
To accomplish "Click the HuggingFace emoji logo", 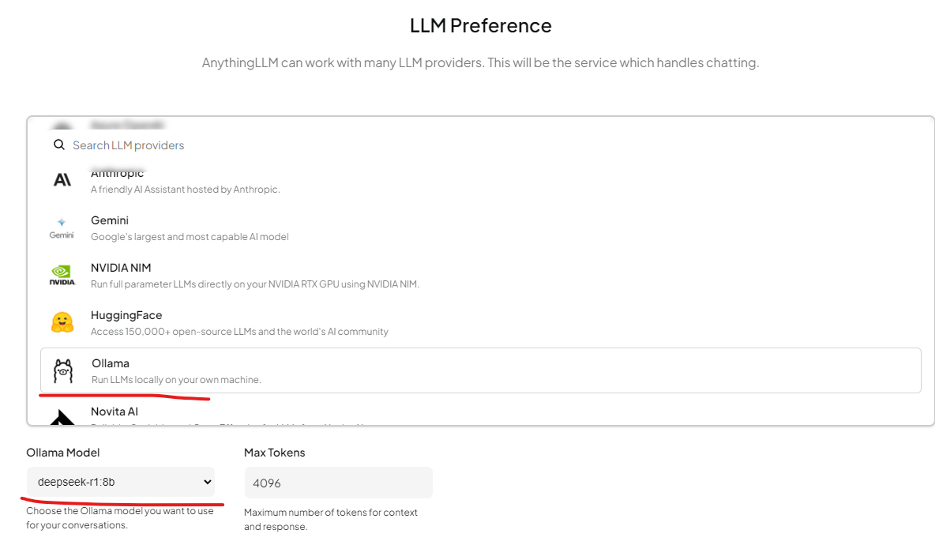I will (62, 322).
